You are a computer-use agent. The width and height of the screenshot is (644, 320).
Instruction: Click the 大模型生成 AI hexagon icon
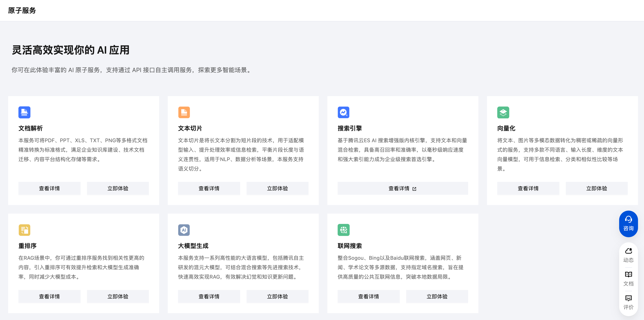tap(184, 230)
